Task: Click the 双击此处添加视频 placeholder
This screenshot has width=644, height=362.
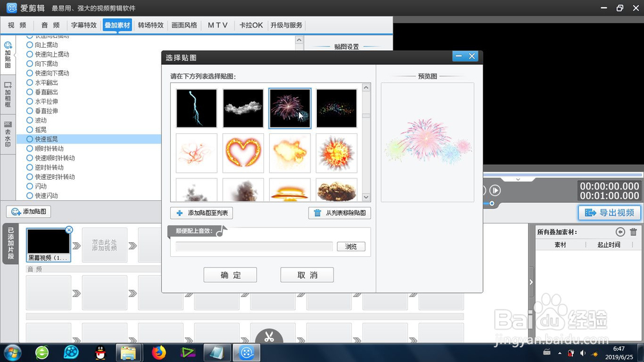Action: (x=104, y=245)
